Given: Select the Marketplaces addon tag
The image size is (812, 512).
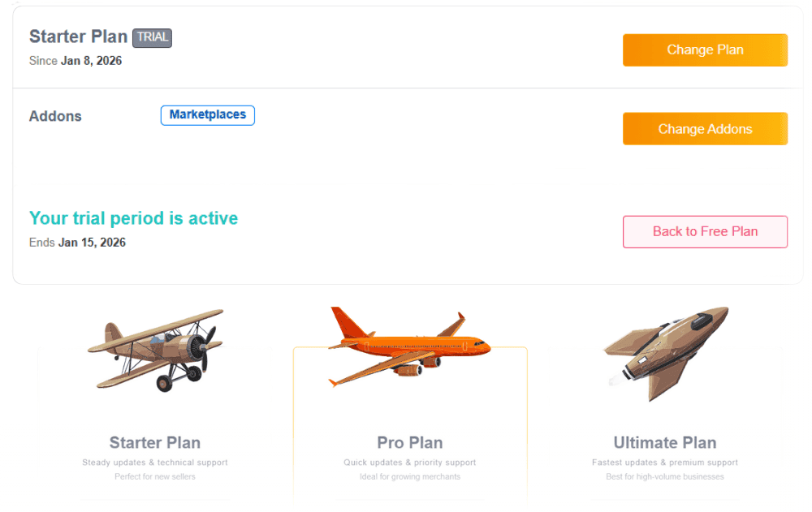Looking at the screenshot, I should pos(208,115).
